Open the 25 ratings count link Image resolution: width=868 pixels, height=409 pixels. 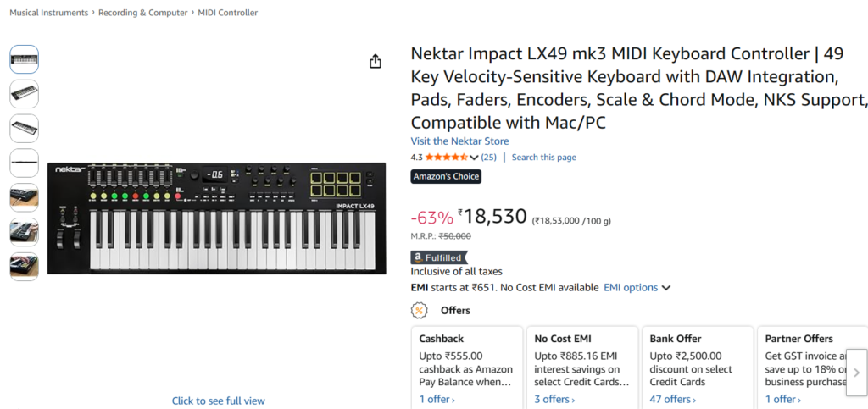[x=489, y=158]
